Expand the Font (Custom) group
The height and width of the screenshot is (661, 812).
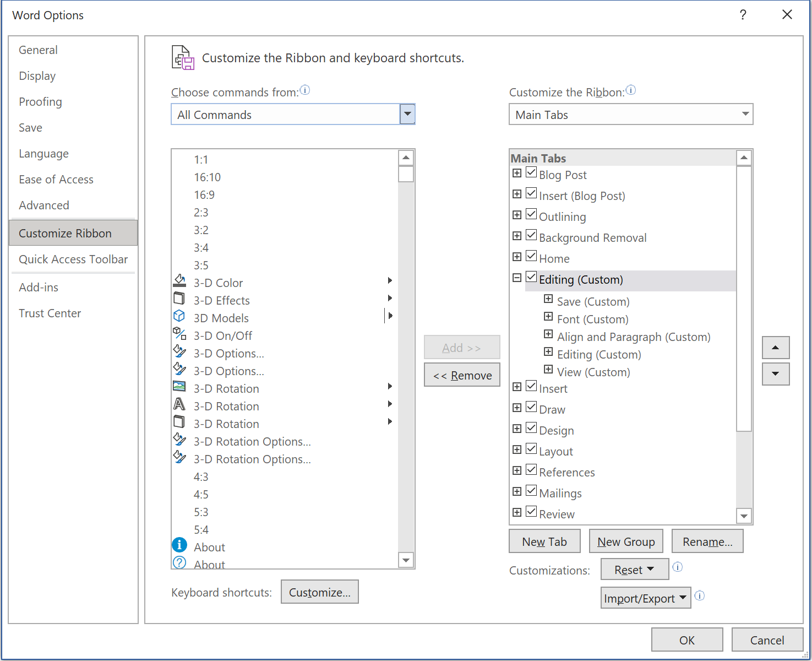(x=548, y=317)
